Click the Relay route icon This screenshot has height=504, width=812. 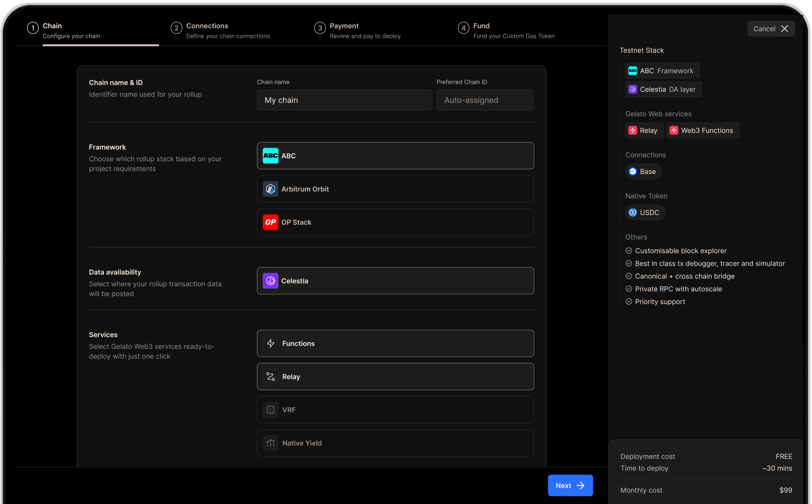(270, 377)
